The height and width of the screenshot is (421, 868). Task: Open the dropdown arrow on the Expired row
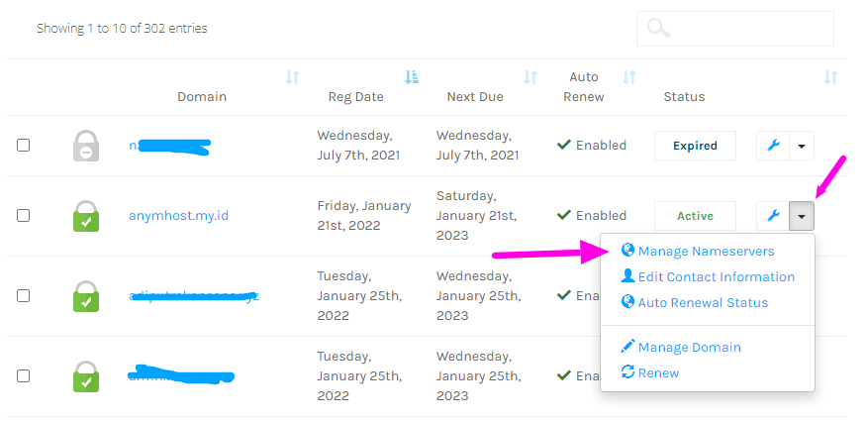tap(801, 146)
